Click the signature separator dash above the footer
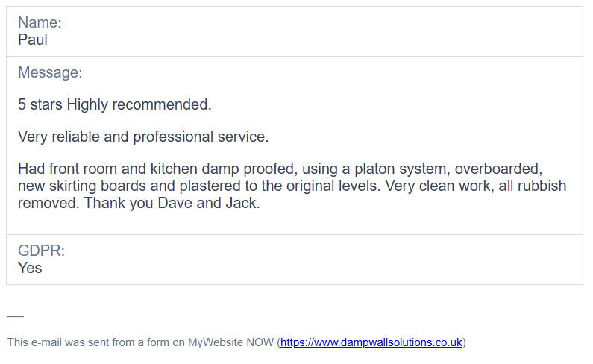The height and width of the screenshot is (364, 593). coord(15,316)
